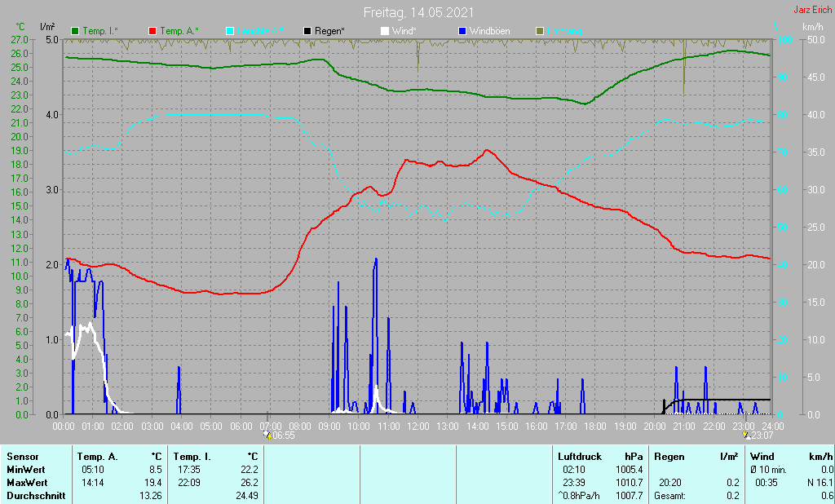Select the 'Windböen' legend label
The image size is (835, 504).
[489, 32]
